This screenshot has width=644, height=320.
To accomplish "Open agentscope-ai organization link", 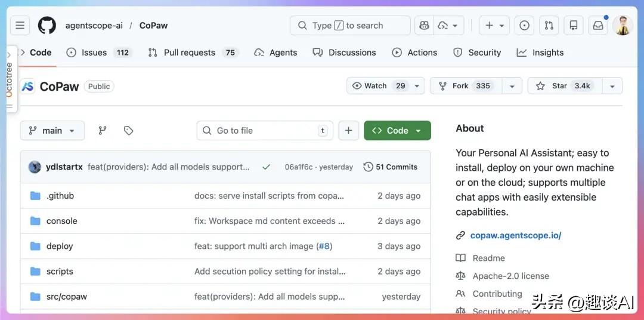I will tap(94, 26).
